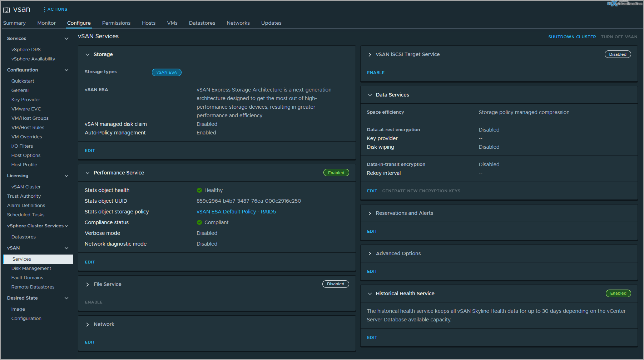Collapse the Storage card
Viewport: 644px width, 360px height.
pos(88,55)
